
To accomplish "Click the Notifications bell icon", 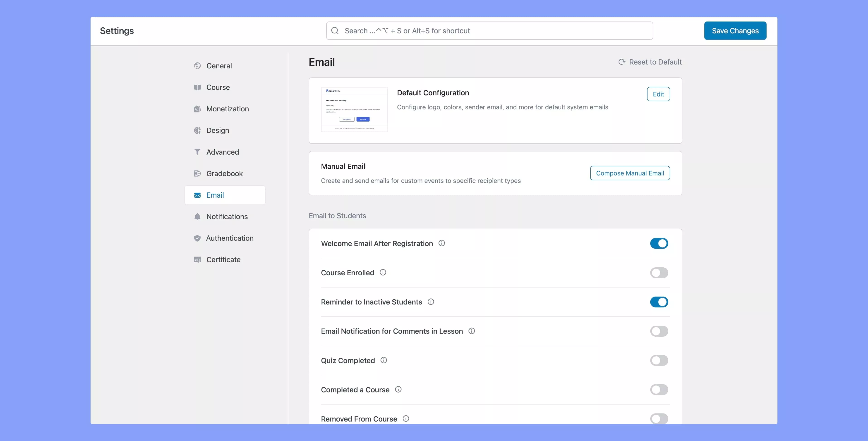I will (197, 217).
